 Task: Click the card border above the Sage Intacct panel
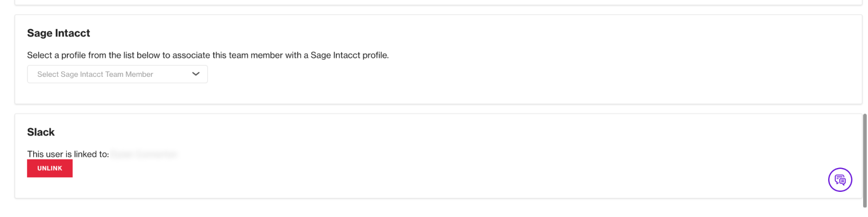click(438, 5)
